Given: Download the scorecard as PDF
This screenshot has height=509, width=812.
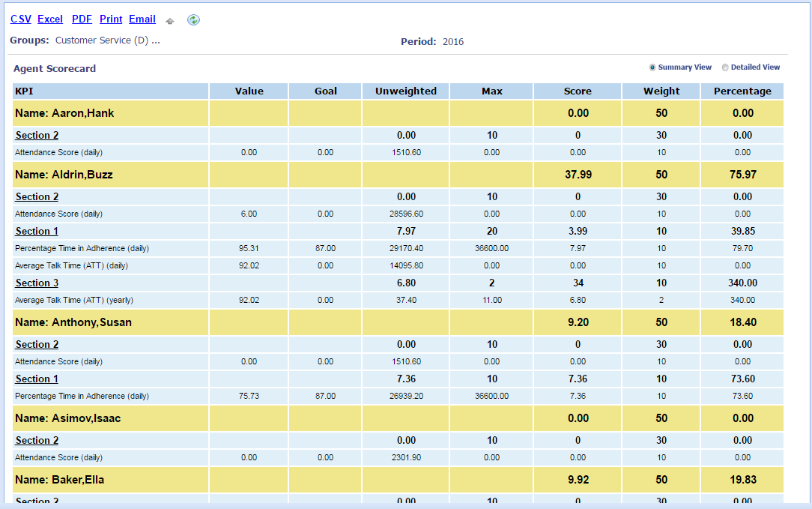Looking at the screenshot, I should (82, 19).
